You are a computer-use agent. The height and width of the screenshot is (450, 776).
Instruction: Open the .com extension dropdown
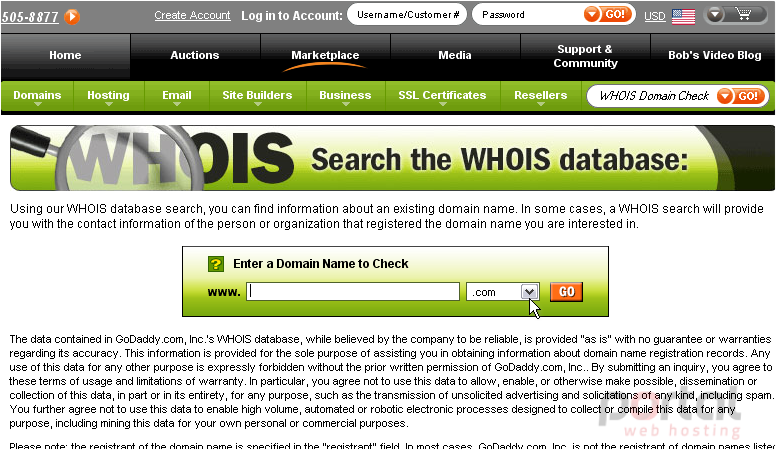pos(530,292)
